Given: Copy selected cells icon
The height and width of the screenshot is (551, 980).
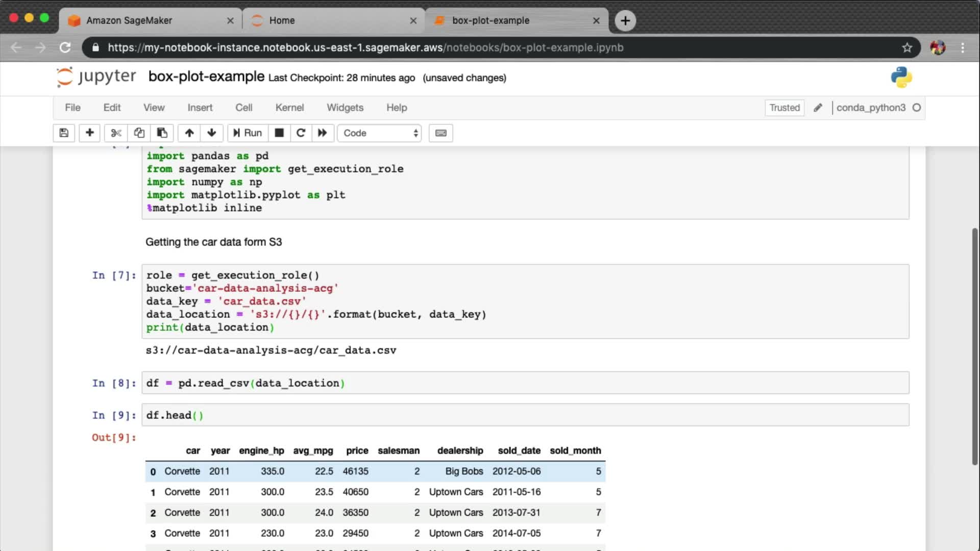Looking at the screenshot, I should click(139, 133).
